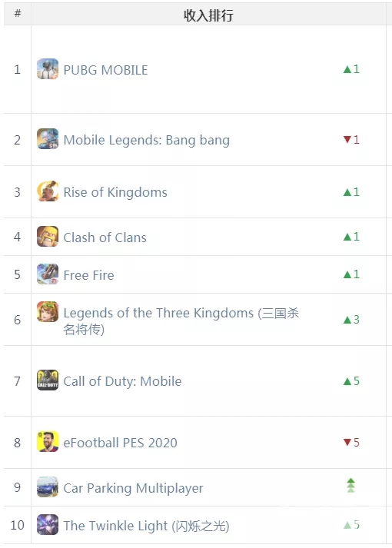Viewport: 392px width, 548px height.
Task: Click the Rise of Kingdoms icon
Action: pos(48,191)
